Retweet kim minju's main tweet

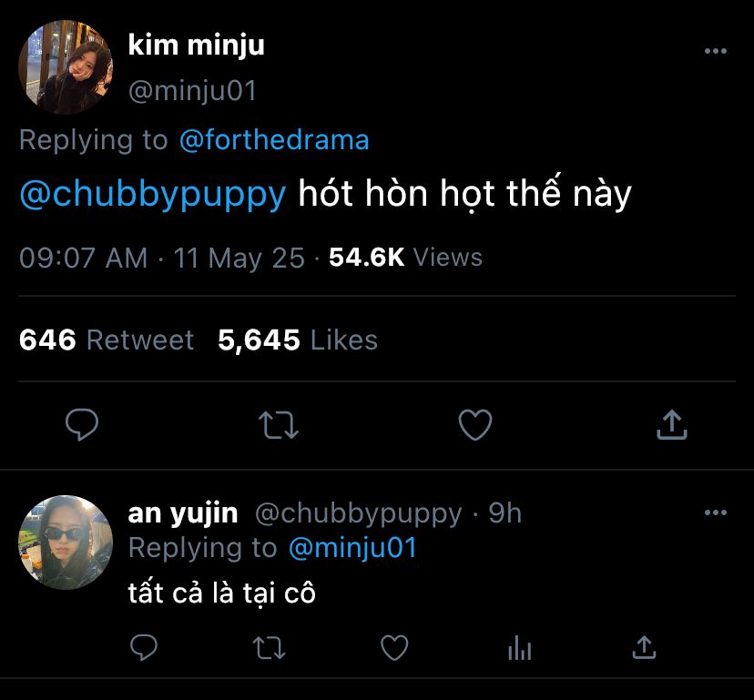pyautogui.click(x=279, y=424)
